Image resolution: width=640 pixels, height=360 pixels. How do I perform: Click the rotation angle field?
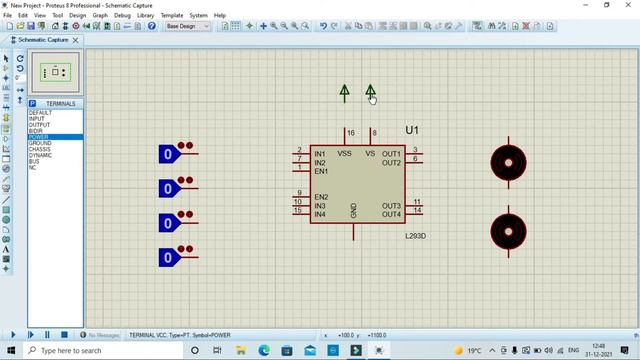(x=20, y=78)
